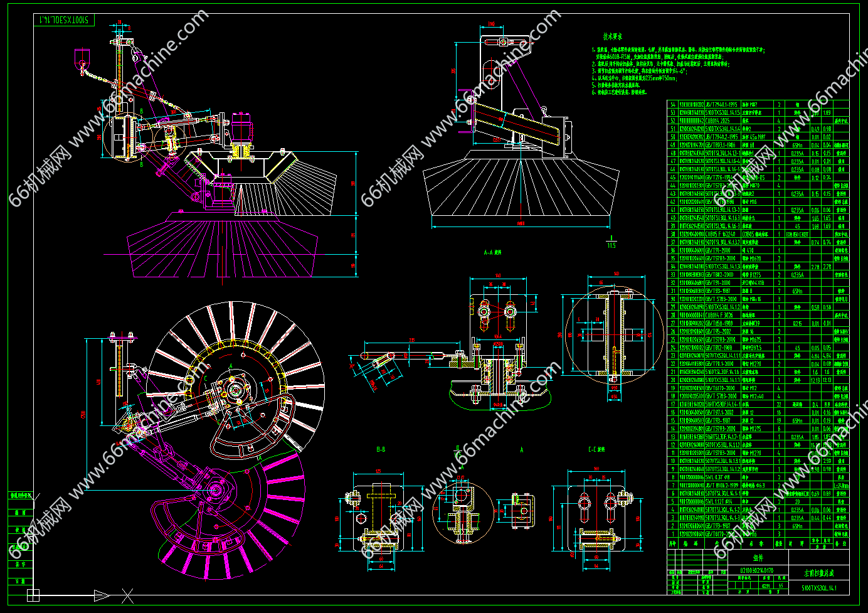868x613 pixels.
Task: Select weight value '62.91' in title block
Action: tap(766, 586)
